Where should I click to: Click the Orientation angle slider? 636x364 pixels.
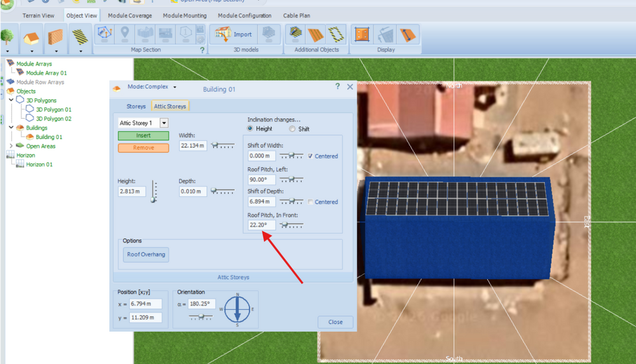[201, 317]
